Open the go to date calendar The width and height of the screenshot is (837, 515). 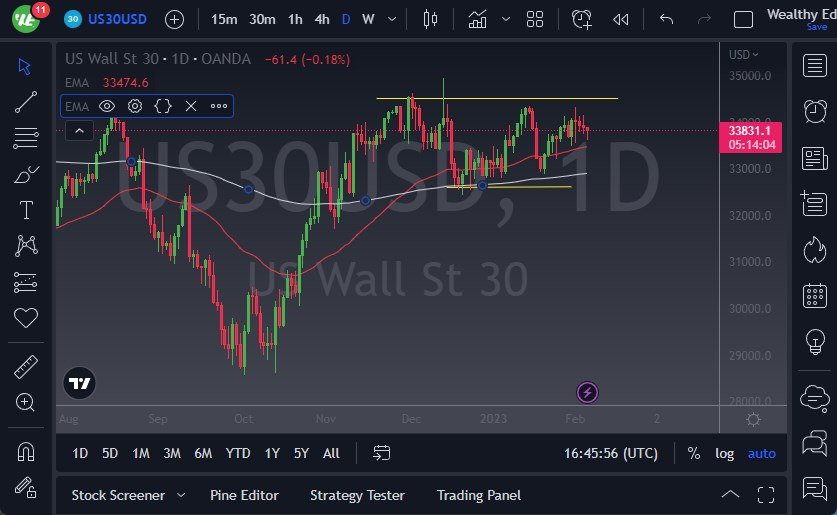click(x=382, y=454)
